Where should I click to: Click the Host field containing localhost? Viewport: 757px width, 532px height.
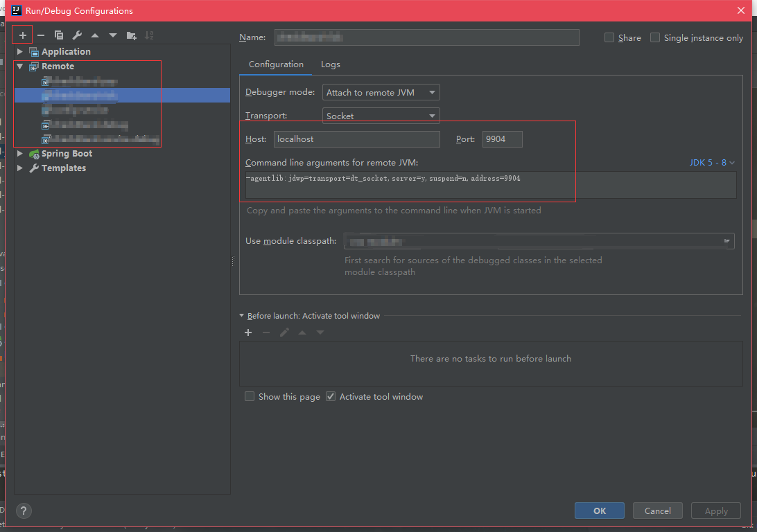click(357, 139)
